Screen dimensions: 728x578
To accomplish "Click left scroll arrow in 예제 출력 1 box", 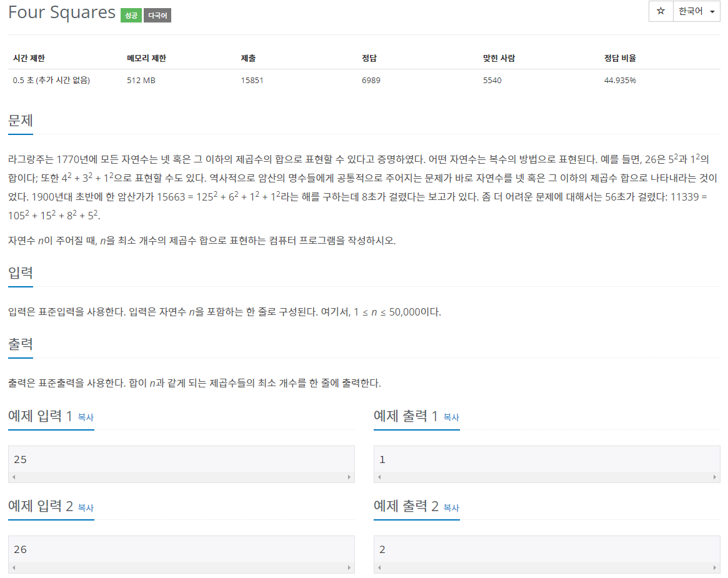I will pos(379,477).
